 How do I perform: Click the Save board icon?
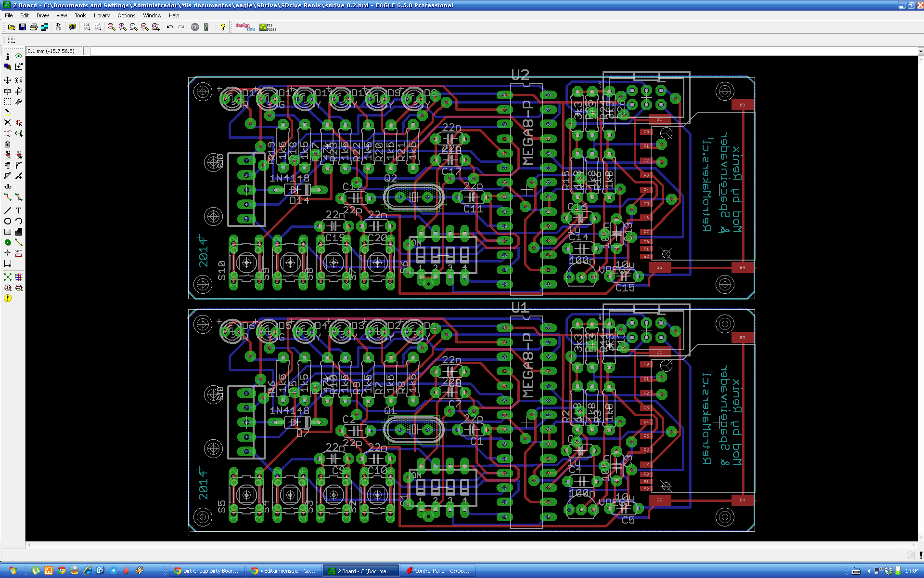tap(23, 27)
